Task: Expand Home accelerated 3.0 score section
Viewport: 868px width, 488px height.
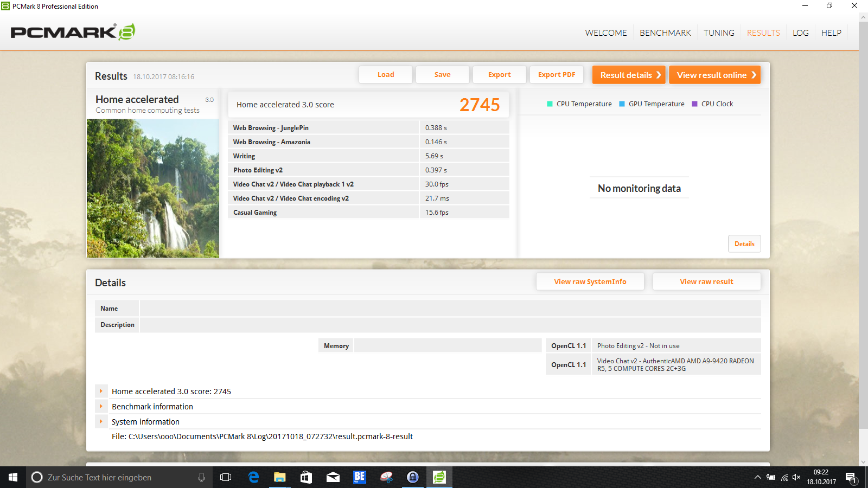Action: click(101, 391)
